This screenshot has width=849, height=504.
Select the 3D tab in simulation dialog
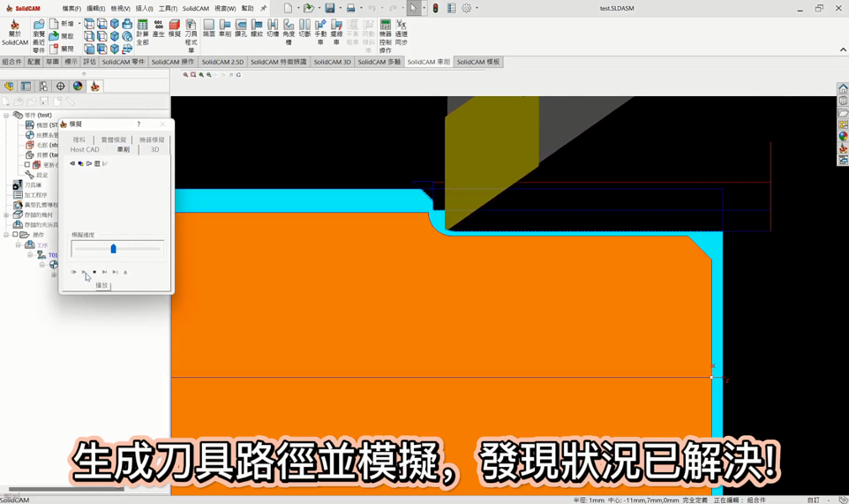coord(154,150)
